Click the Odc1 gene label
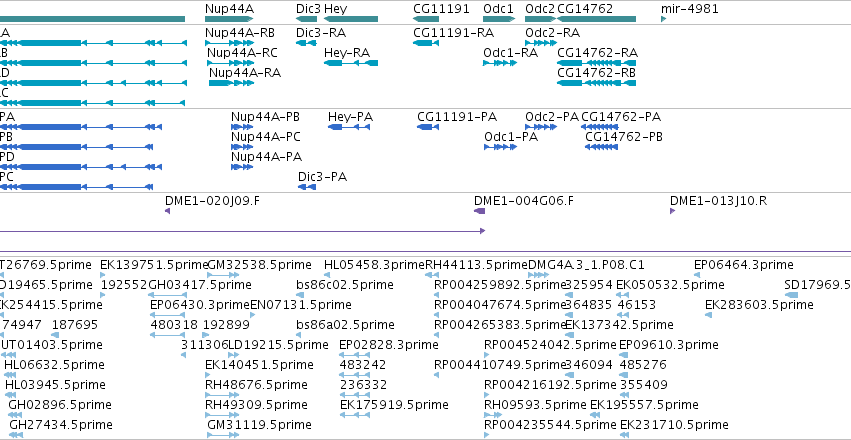Screen dimensions: 851x440 coord(498,9)
